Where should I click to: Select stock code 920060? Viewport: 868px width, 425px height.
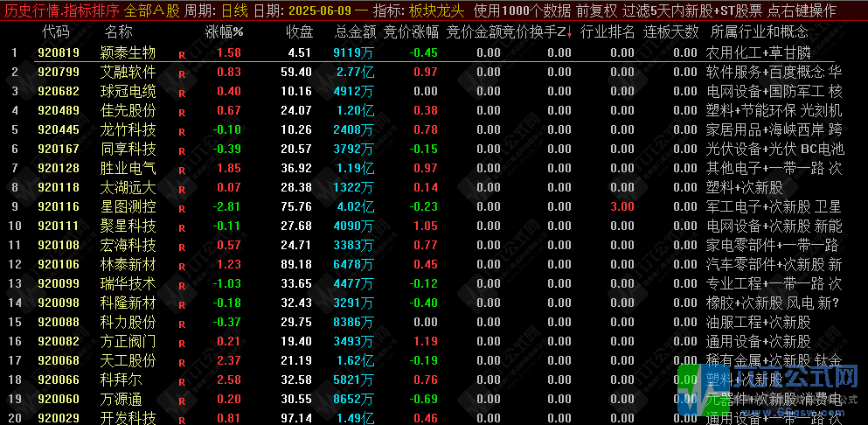coord(58,400)
